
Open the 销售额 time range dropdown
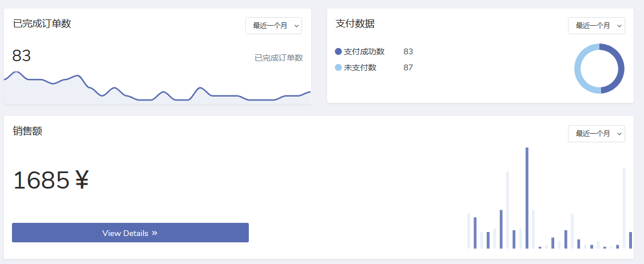pos(596,134)
